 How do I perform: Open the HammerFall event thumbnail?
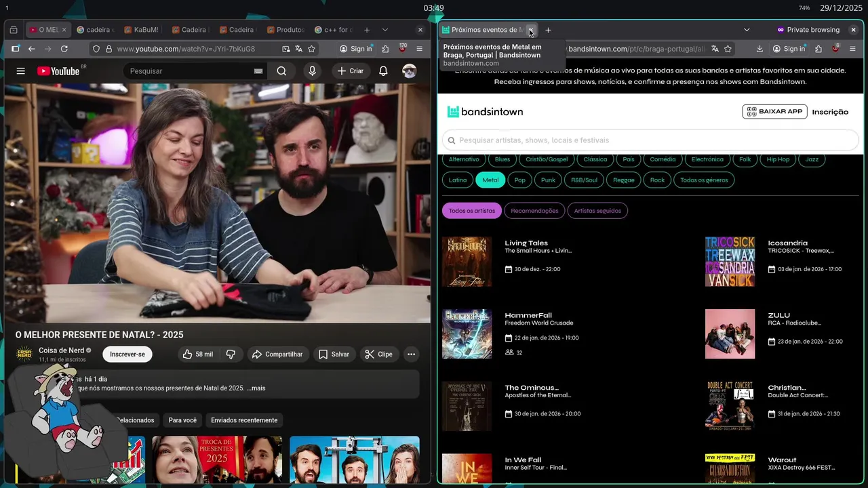[x=467, y=334]
